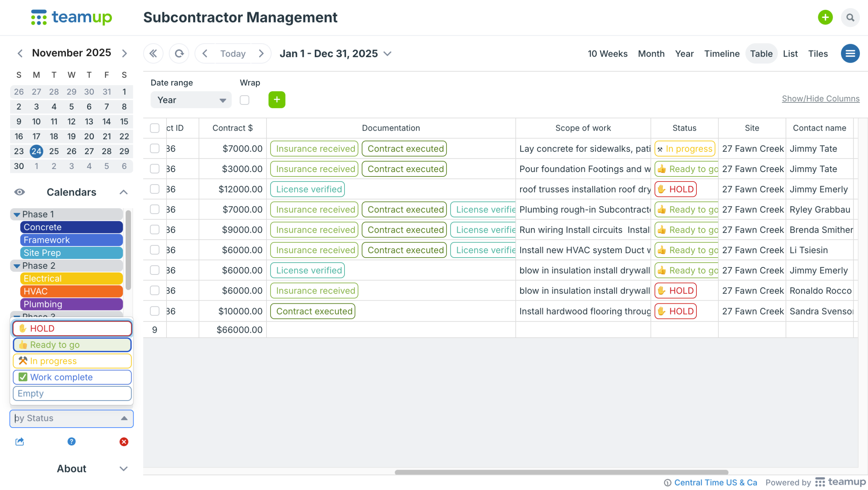Check the select-all rows checkbox in table header
Image resolution: width=868 pixels, height=490 pixels.
(x=155, y=128)
